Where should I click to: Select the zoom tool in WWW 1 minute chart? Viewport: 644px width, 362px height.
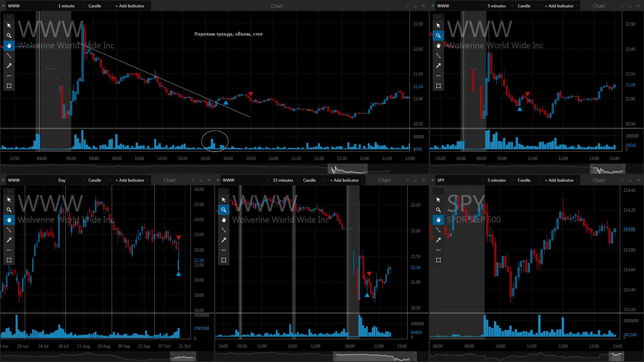9,36
